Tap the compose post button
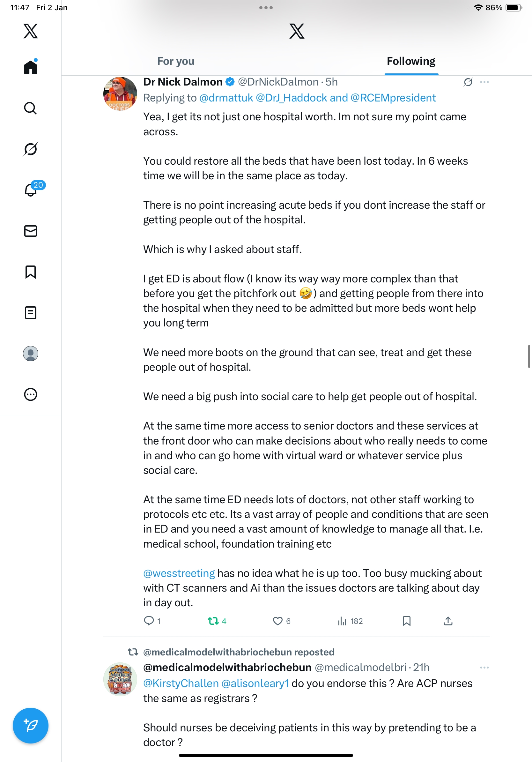 [x=31, y=726]
